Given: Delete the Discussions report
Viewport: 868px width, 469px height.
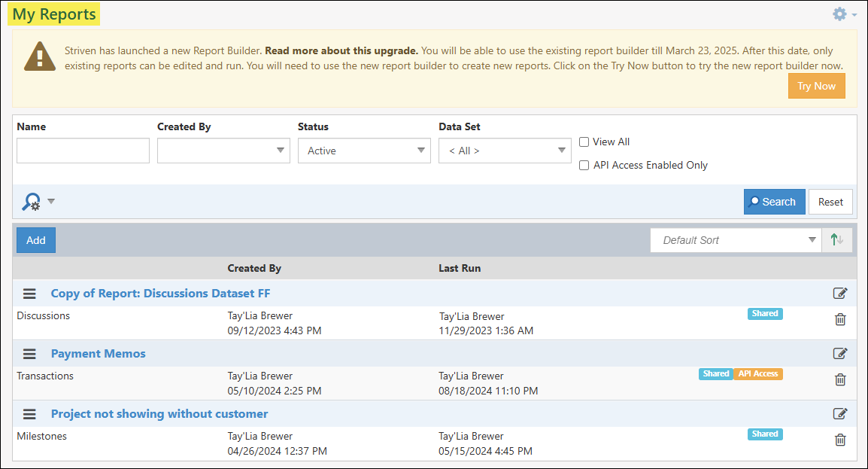Looking at the screenshot, I should tap(840, 319).
